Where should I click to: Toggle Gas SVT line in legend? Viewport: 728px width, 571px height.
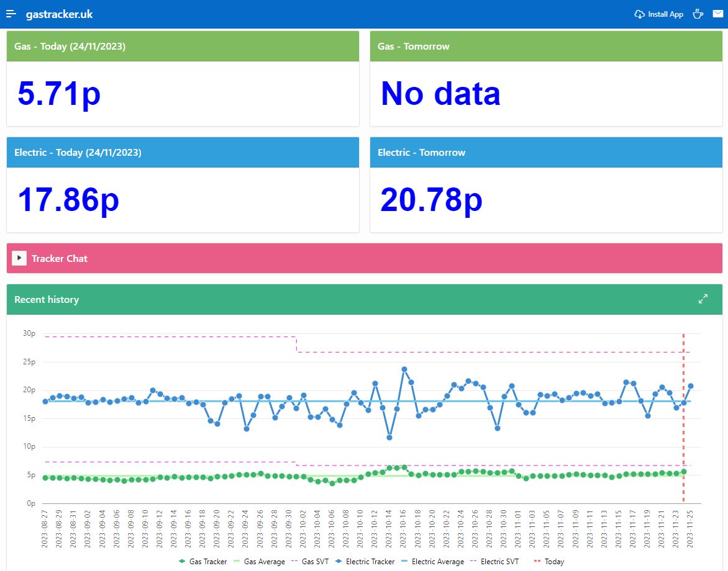point(309,562)
